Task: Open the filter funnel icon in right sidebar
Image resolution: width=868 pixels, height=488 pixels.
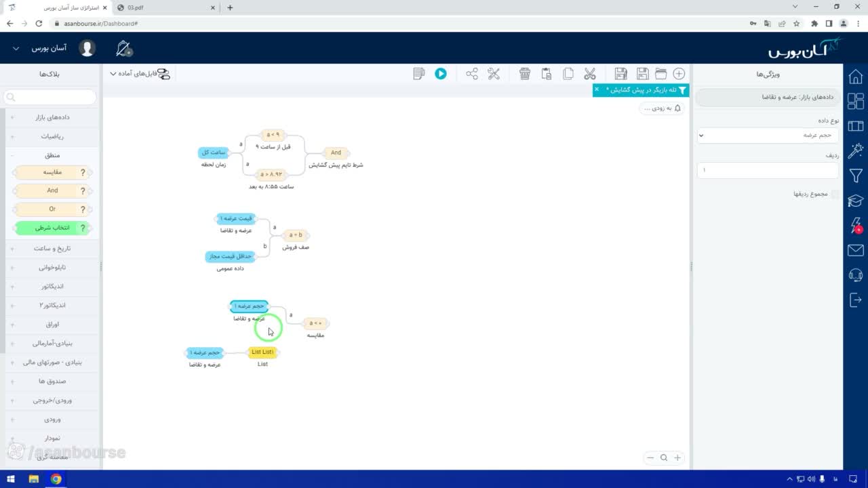Action: point(856,176)
